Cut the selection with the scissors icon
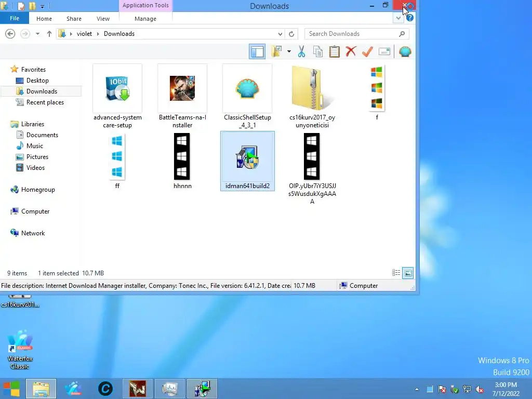This screenshot has width=532, height=399. [301, 51]
